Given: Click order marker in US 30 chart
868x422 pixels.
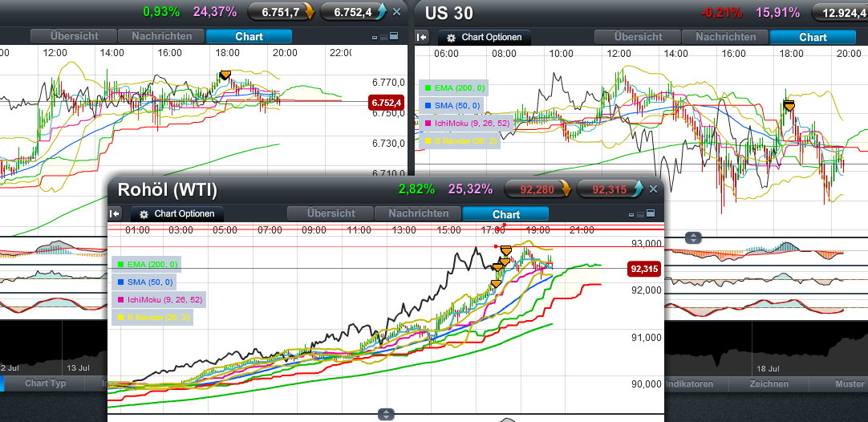Looking at the screenshot, I should [x=789, y=105].
